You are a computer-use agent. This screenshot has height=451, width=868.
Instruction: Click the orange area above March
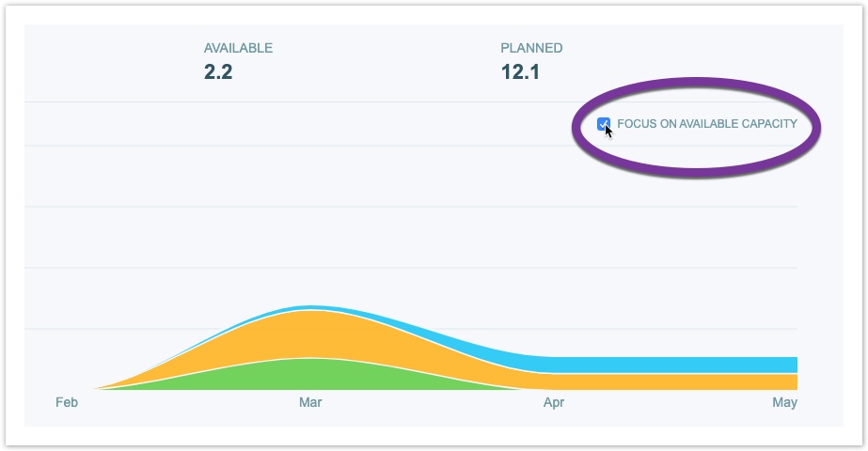(310, 334)
